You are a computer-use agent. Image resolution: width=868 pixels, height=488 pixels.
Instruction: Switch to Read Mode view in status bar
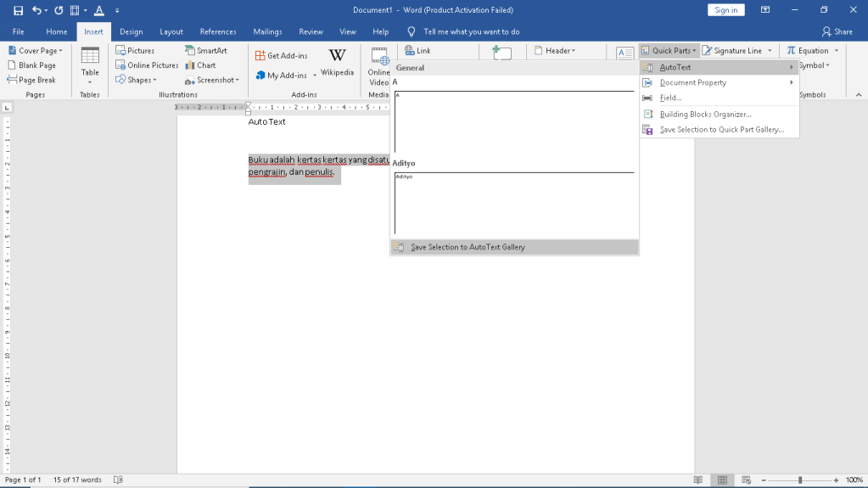[x=697, y=480]
